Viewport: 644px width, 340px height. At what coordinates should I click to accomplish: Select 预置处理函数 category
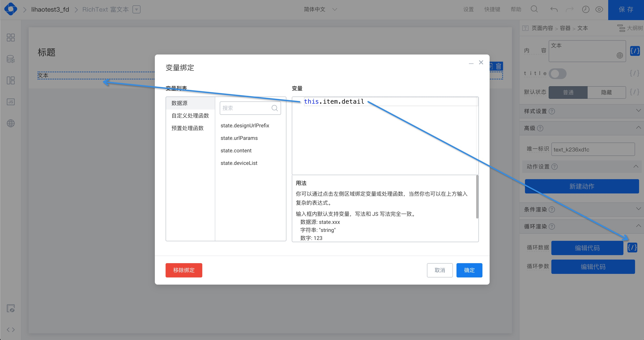coord(188,128)
